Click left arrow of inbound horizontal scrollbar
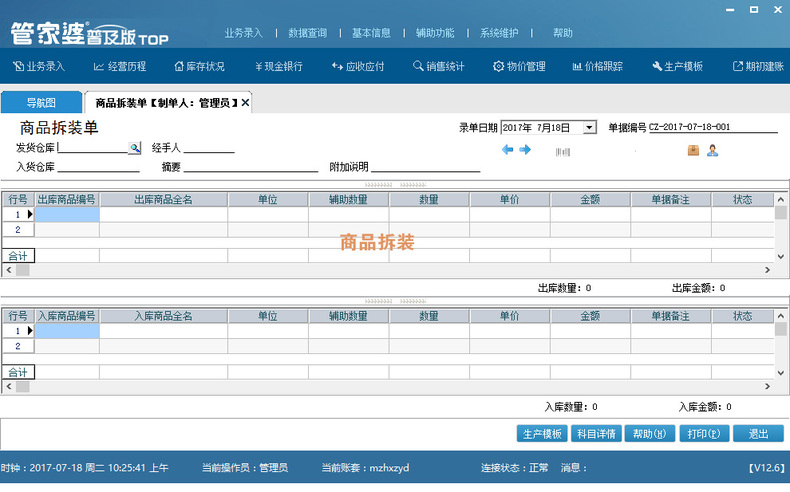Image resolution: width=790 pixels, height=492 pixels. (9, 386)
